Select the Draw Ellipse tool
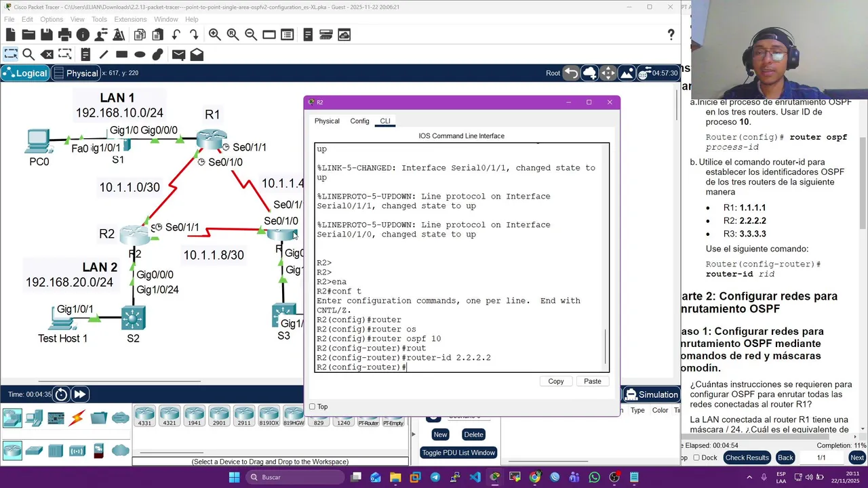 (140, 54)
